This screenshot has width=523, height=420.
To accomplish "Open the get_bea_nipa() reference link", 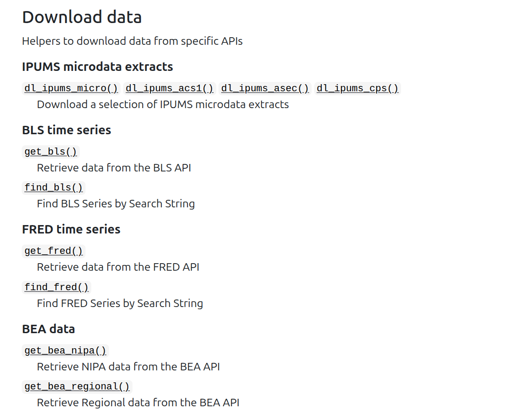I will (x=66, y=350).
